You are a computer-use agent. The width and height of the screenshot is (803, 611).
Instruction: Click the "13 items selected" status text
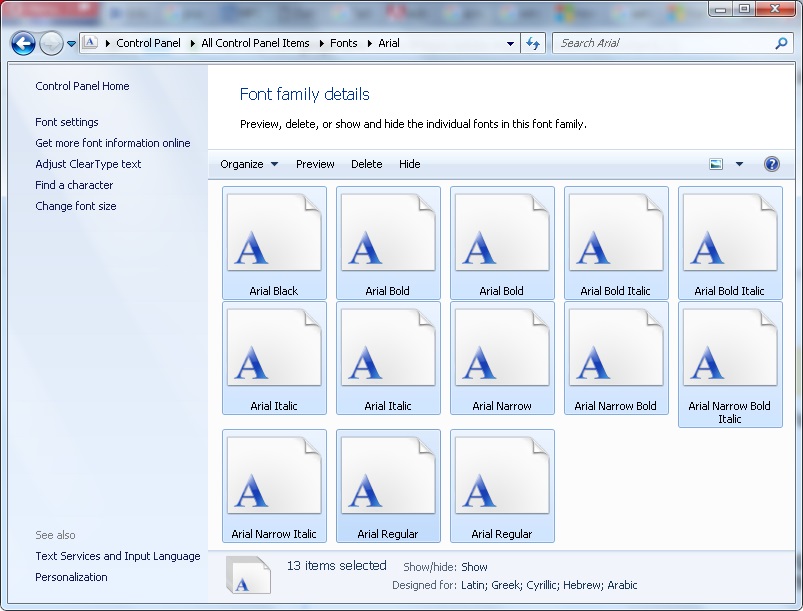tap(336, 565)
